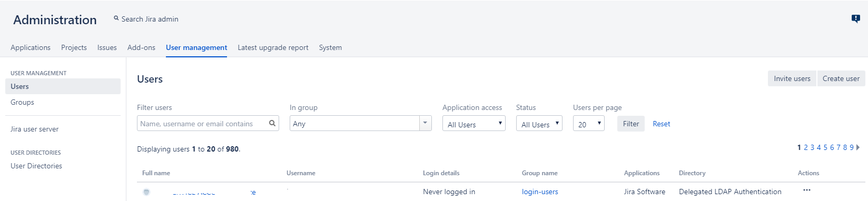Screen dimensions: 868x201
Task: Click the magnifier icon beside Search Jira admin
Action: 116,18
